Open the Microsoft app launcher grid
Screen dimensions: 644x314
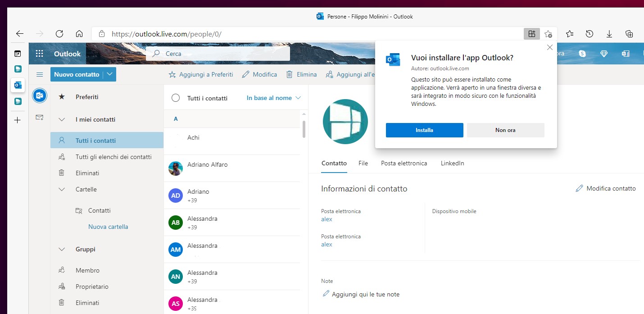(40, 54)
